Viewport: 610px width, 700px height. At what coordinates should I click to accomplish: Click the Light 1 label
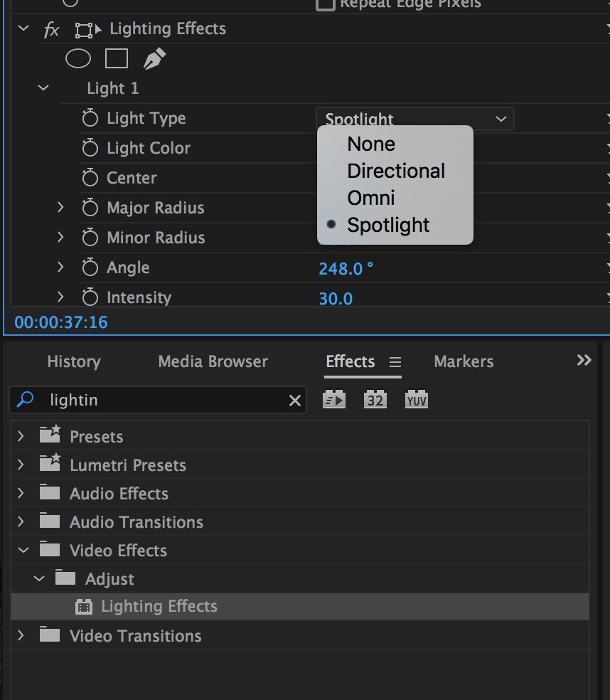point(113,88)
